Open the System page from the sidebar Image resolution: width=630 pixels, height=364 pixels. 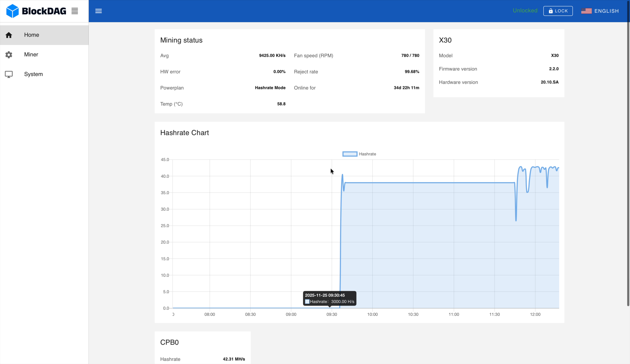[33, 74]
